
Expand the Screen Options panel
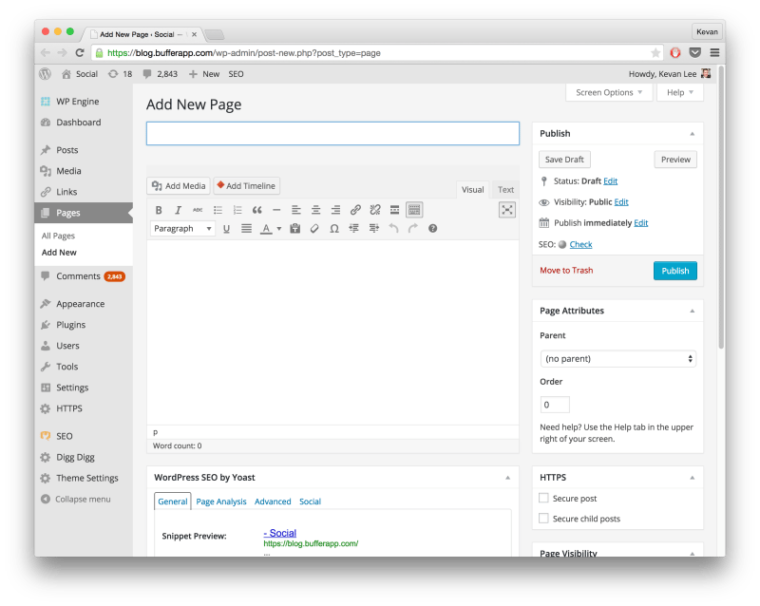609,93
